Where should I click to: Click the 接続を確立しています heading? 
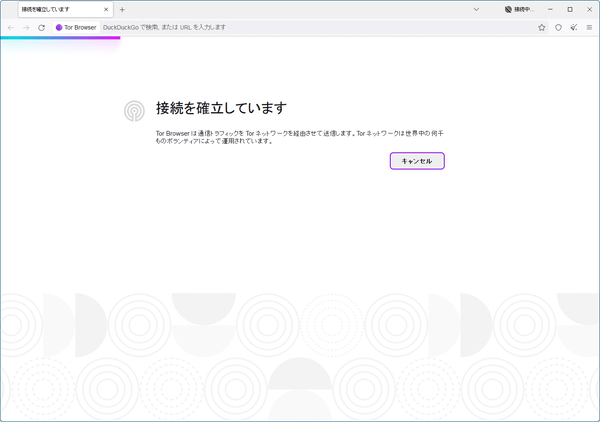pyautogui.click(x=221, y=108)
